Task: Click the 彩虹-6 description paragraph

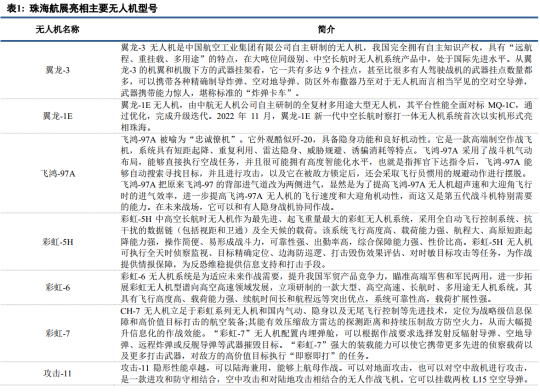Action: [x=326, y=287]
